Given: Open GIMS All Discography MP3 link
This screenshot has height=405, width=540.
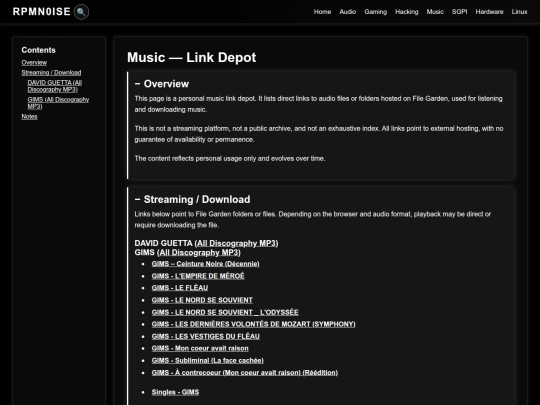Looking at the screenshot, I should (x=199, y=252).
